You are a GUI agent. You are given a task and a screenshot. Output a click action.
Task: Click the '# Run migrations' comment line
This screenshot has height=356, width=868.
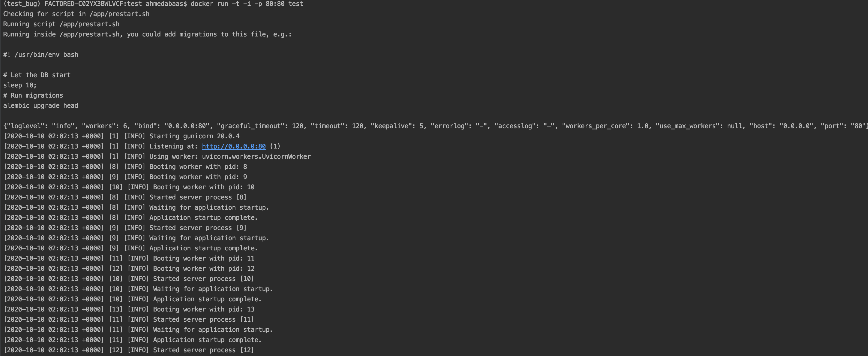[33, 95]
